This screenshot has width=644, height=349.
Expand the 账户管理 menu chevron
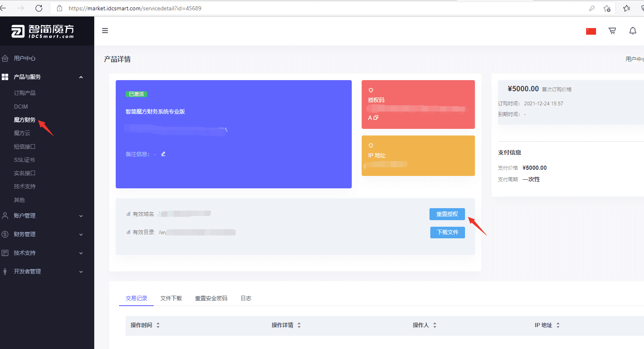(x=81, y=216)
